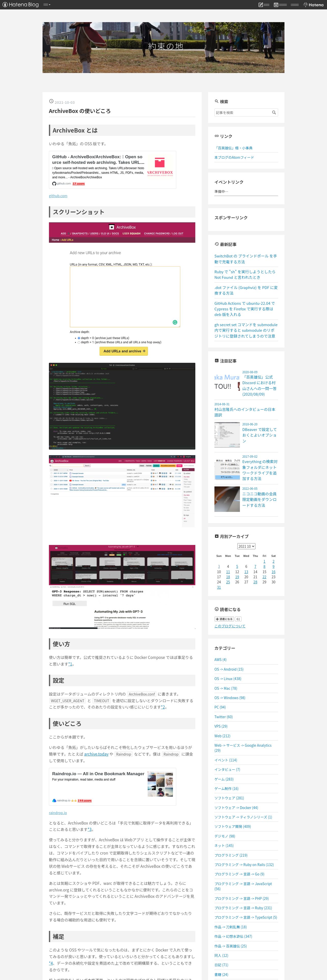Image resolution: width=327 pixels, height=980 pixels.
Task: Open 'SwitchBot の ブラインドポール' recent article
Action: click(x=246, y=259)
